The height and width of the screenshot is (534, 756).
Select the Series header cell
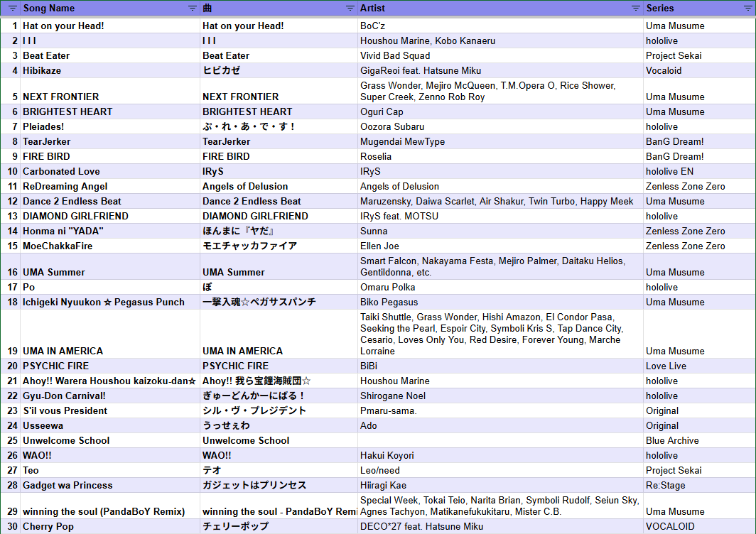click(699, 9)
